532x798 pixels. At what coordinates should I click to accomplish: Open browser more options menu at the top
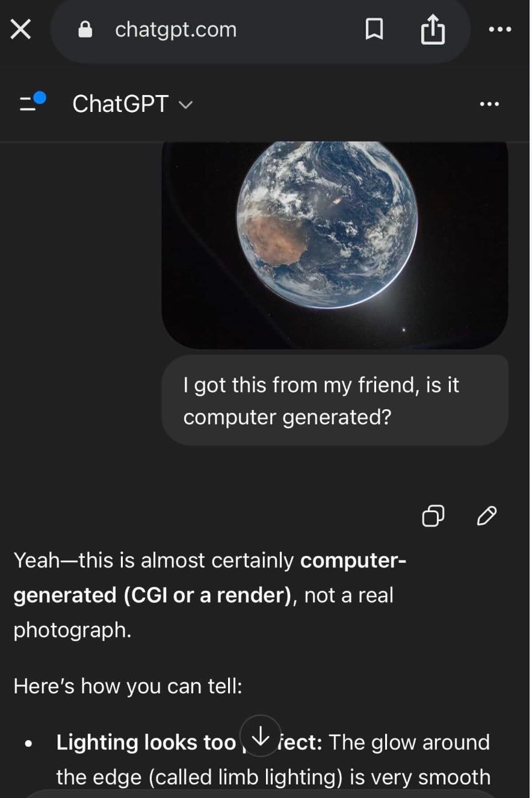tap(500, 29)
